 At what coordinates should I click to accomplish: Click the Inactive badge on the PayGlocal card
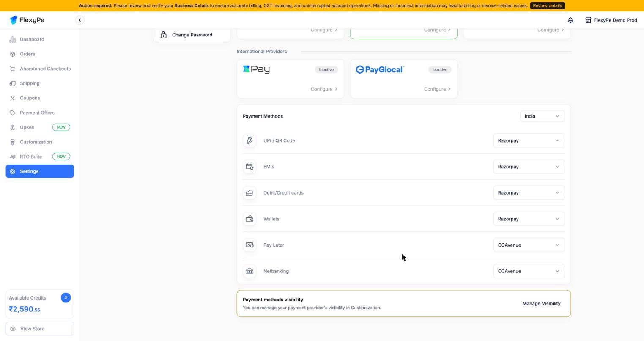[440, 69]
